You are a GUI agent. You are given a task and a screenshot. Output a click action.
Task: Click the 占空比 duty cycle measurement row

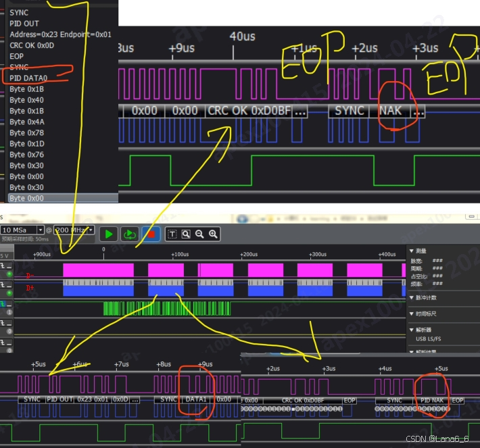click(x=427, y=276)
